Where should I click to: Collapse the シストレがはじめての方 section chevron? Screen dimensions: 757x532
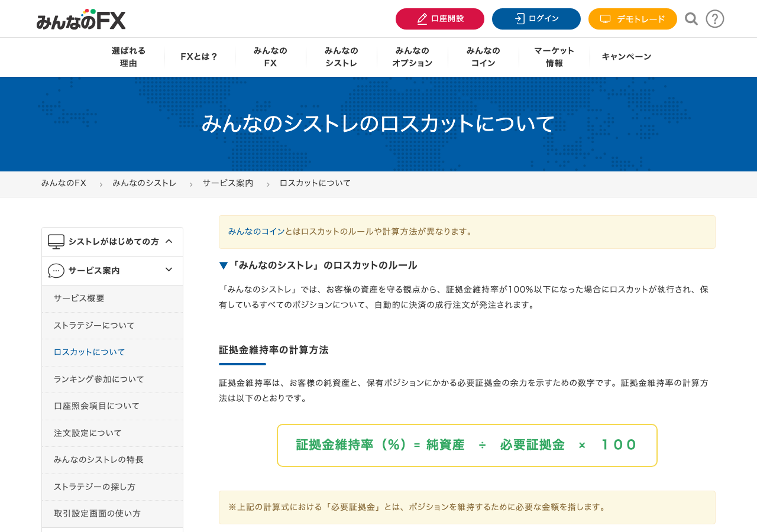(169, 241)
